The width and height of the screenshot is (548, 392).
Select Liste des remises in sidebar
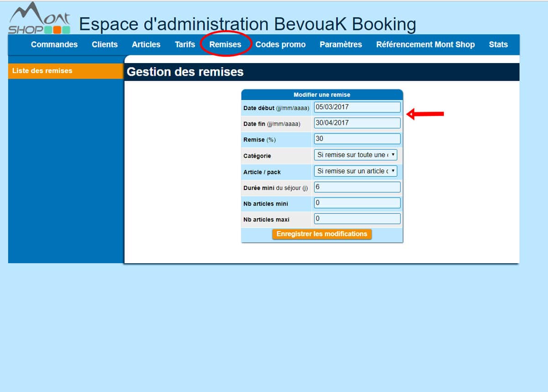[x=66, y=71]
